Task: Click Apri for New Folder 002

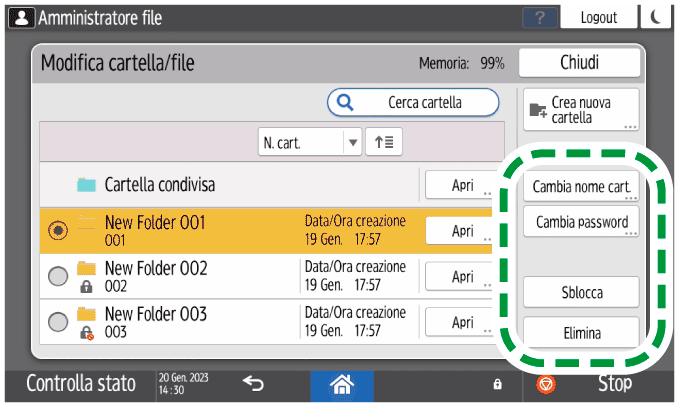Action: (461, 277)
